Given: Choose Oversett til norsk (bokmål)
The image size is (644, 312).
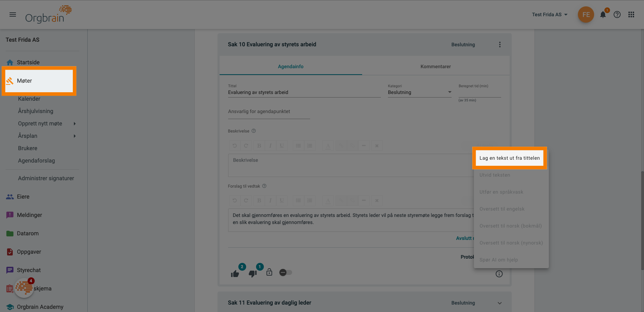Looking at the screenshot, I should 511,226.
